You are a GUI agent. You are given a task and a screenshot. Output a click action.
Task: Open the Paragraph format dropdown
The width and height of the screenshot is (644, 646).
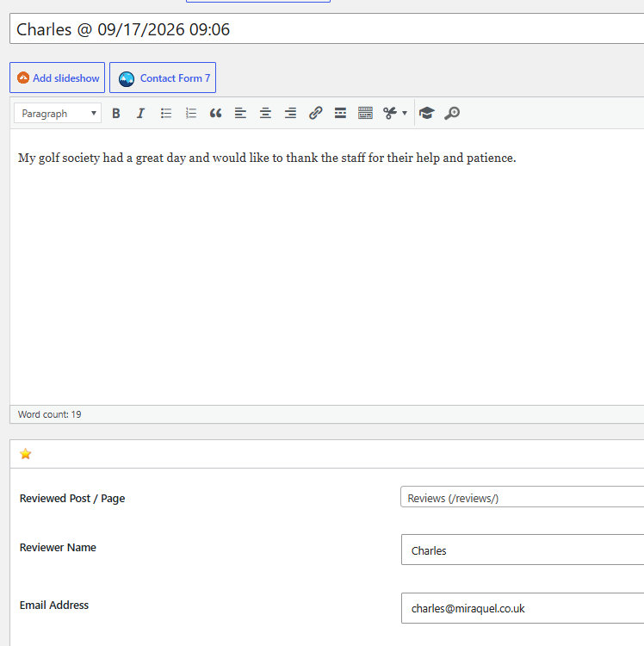[58, 113]
